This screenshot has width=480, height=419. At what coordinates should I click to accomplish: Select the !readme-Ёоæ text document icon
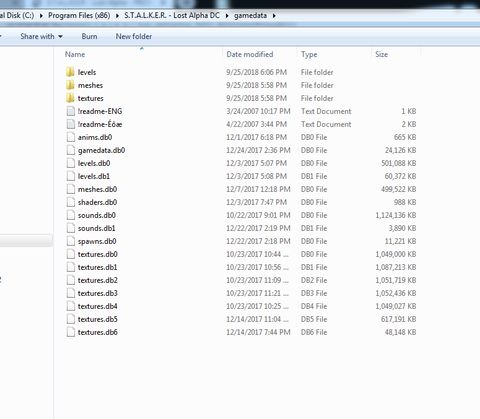click(71, 124)
